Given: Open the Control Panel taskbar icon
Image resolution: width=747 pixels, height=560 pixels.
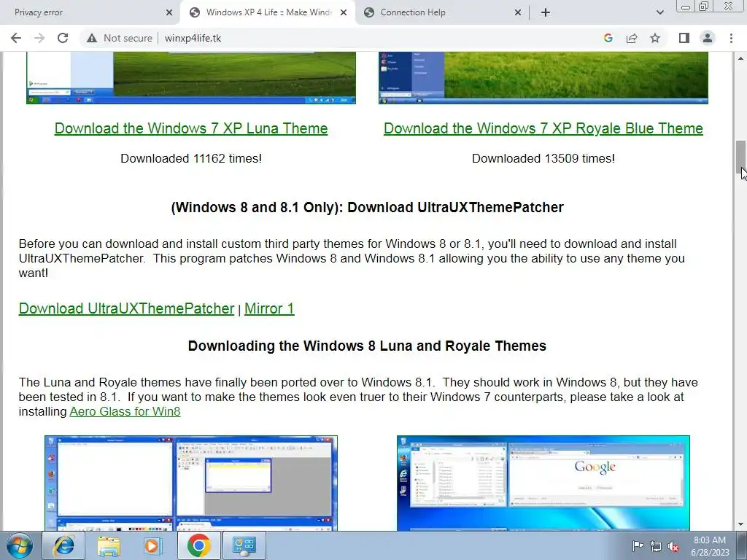Looking at the screenshot, I should (244, 545).
